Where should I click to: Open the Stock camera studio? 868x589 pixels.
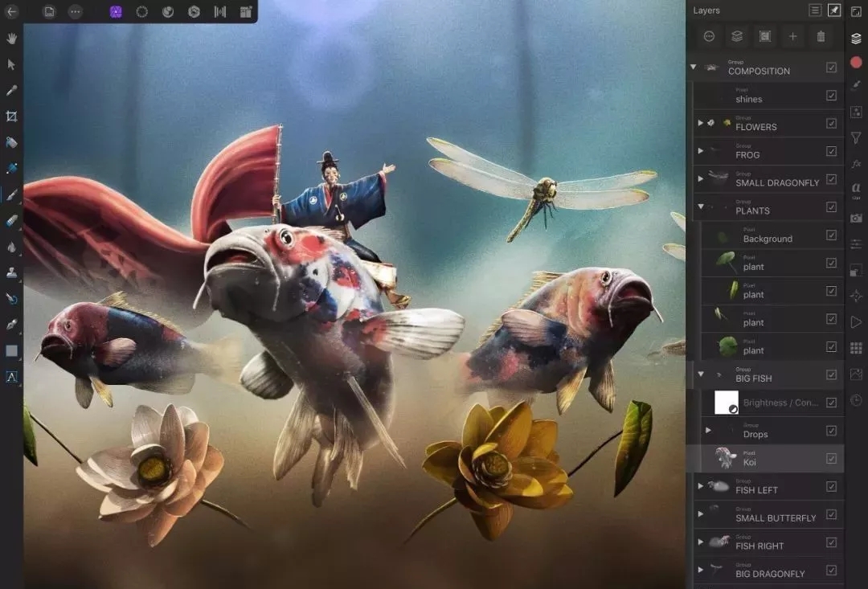coord(856,218)
